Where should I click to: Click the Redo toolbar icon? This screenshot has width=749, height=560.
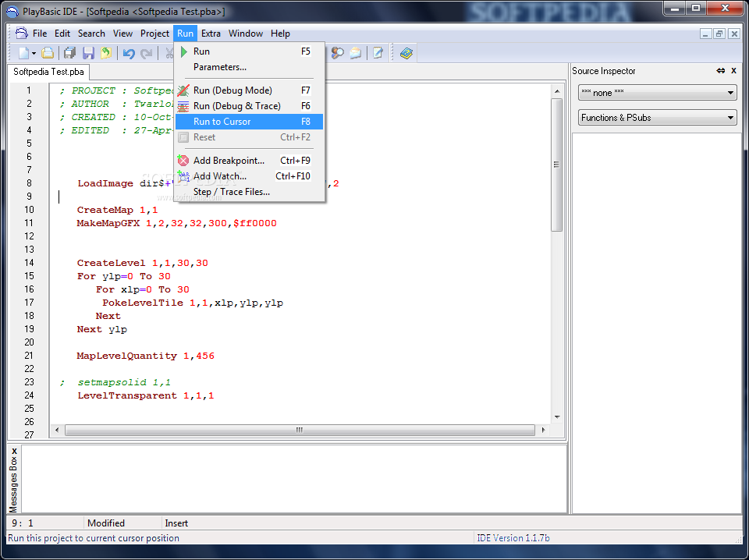tap(147, 53)
